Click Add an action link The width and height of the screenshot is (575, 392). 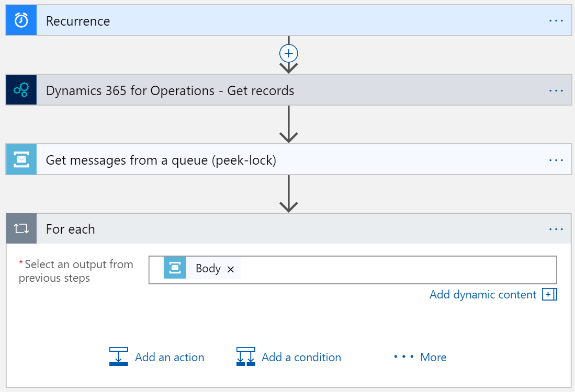click(170, 357)
